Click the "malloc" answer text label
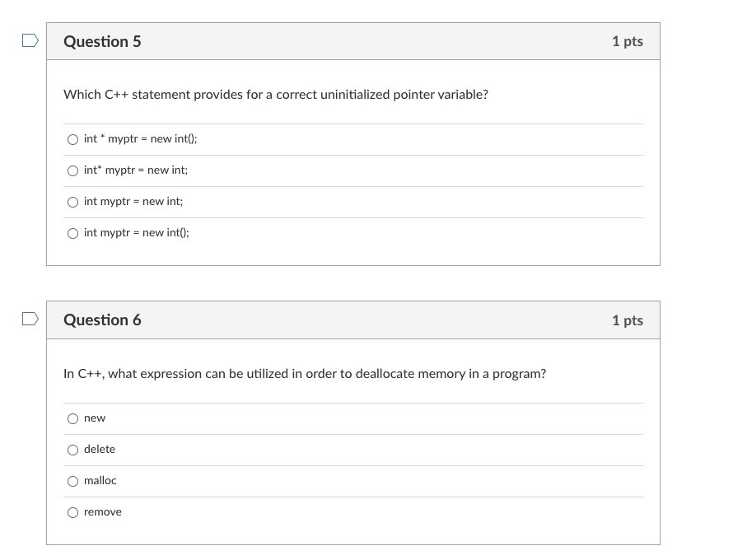The width and height of the screenshot is (733, 560). pos(100,481)
